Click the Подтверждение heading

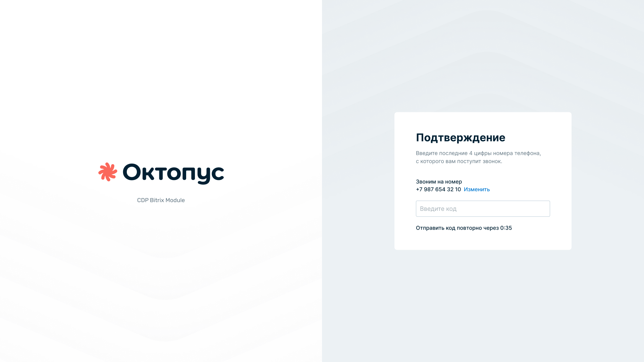coord(461,137)
